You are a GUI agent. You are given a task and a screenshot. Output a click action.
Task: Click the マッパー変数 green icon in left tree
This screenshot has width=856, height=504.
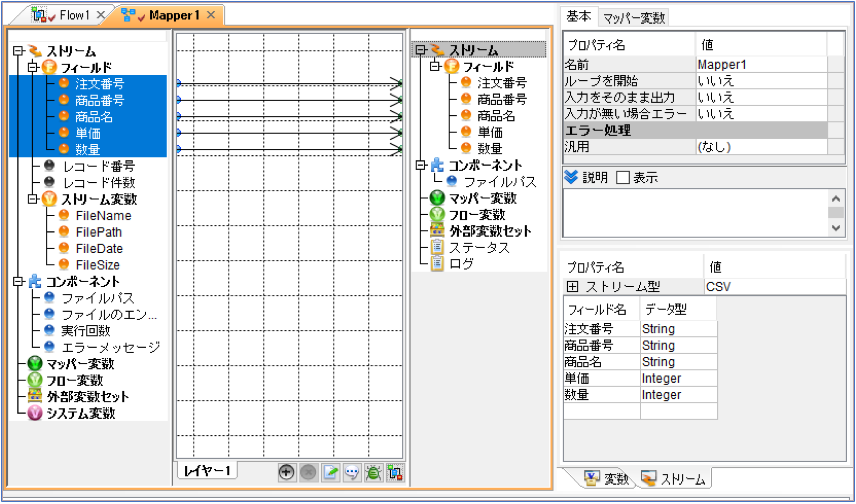pyautogui.click(x=35, y=364)
